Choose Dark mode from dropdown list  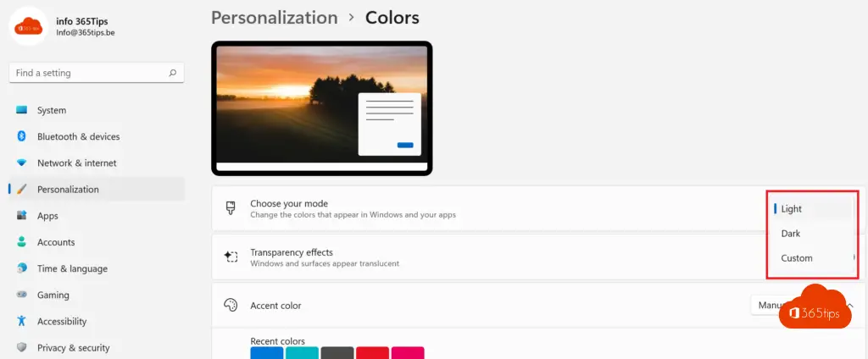coord(791,234)
